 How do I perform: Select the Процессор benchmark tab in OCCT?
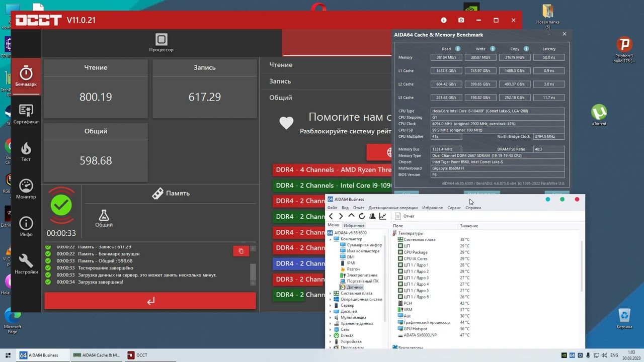[161, 43]
